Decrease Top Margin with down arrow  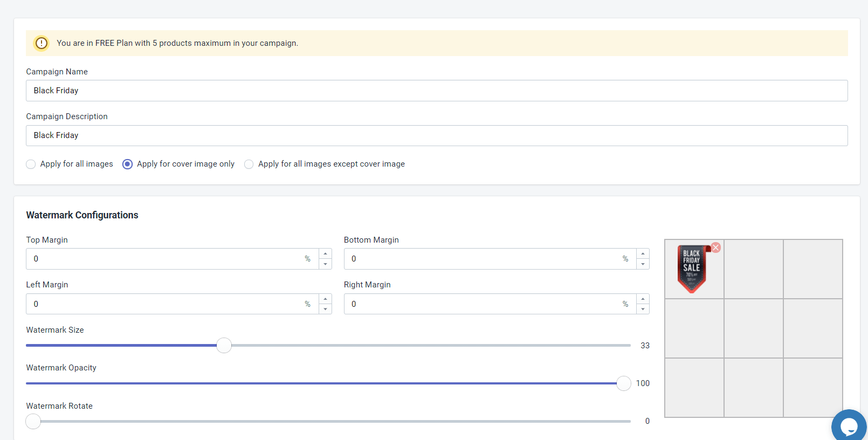coord(325,264)
